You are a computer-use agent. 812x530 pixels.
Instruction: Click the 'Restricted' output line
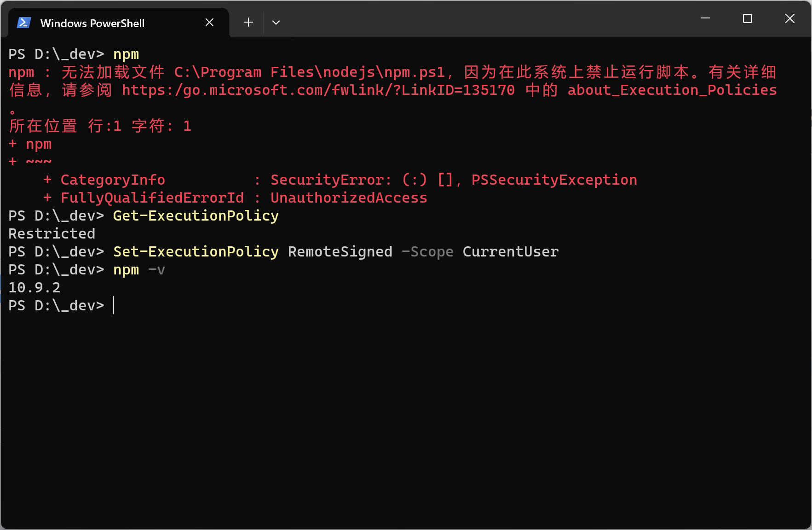pyautogui.click(x=52, y=233)
